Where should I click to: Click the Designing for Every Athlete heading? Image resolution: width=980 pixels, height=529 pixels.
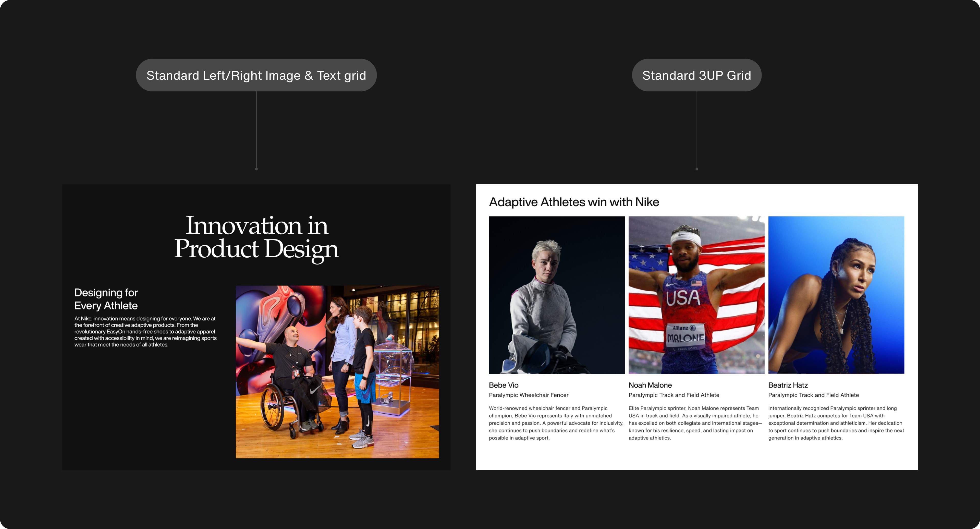[x=106, y=299]
